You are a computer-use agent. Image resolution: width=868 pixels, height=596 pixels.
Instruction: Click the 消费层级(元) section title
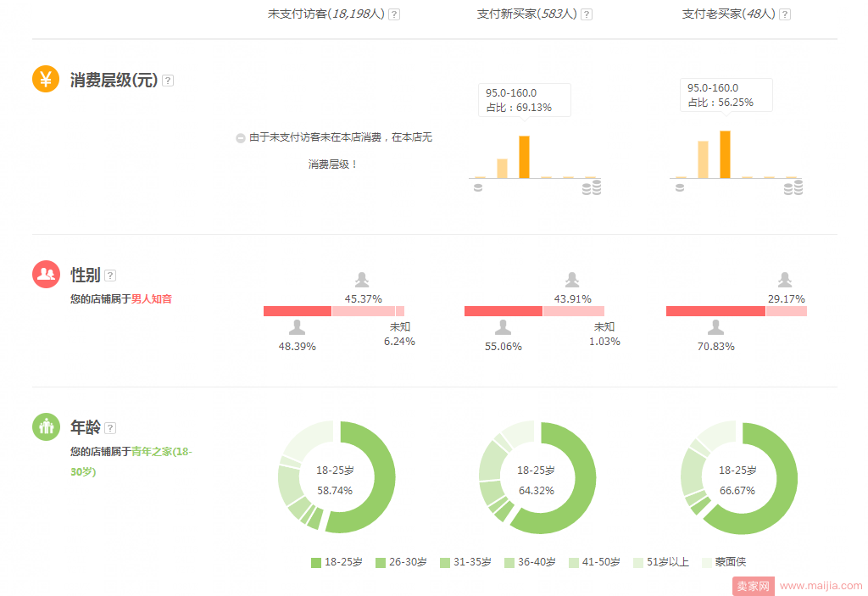click(114, 81)
